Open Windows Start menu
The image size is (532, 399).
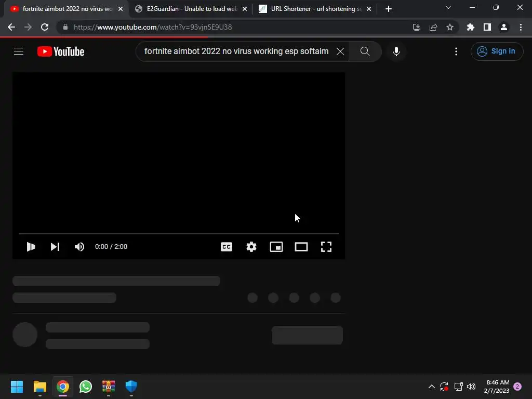pos(17,387)
